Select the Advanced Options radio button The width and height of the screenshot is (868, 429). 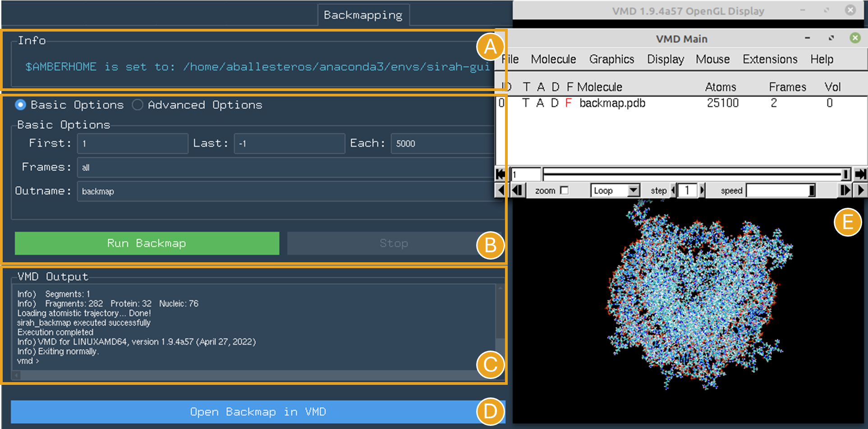[x=138, y=105]
